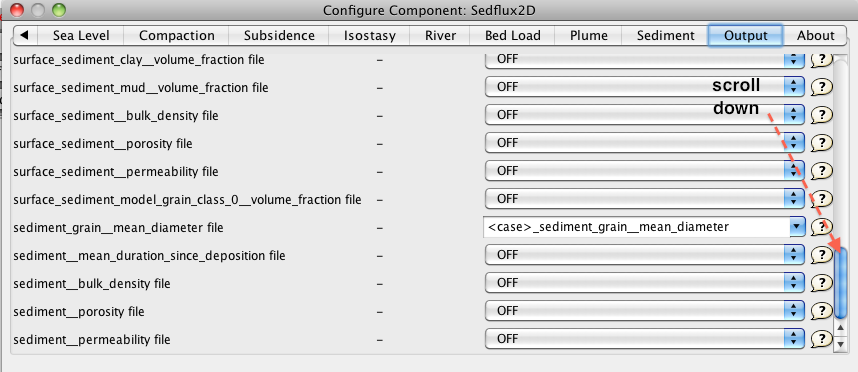Open surface_sediment_clay__volume_fraction file dropdown
The height and width of the screenshot is (372, 858).
coord(645,59)
